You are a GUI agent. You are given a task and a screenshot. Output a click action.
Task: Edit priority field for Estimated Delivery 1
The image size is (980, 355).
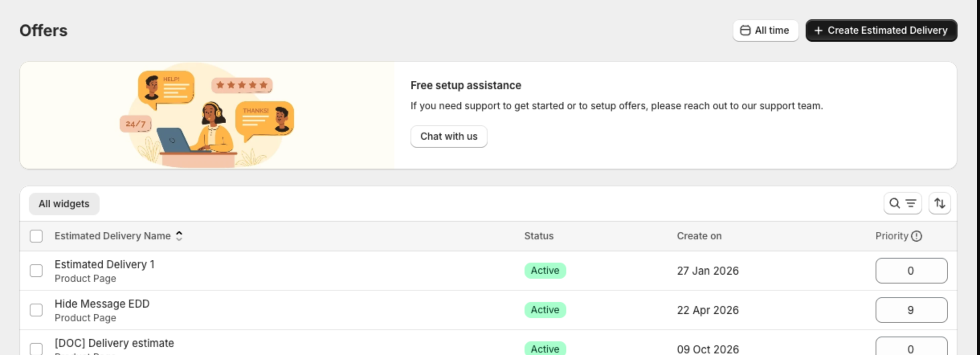tap(911, 271)
